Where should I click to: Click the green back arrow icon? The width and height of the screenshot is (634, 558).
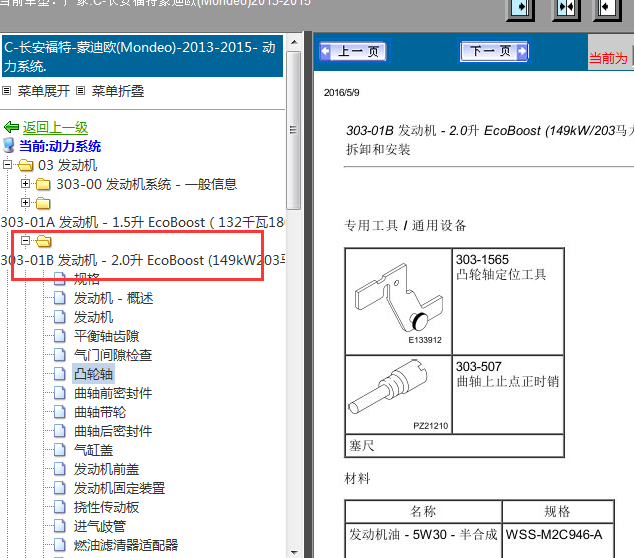tap(11, 127)
